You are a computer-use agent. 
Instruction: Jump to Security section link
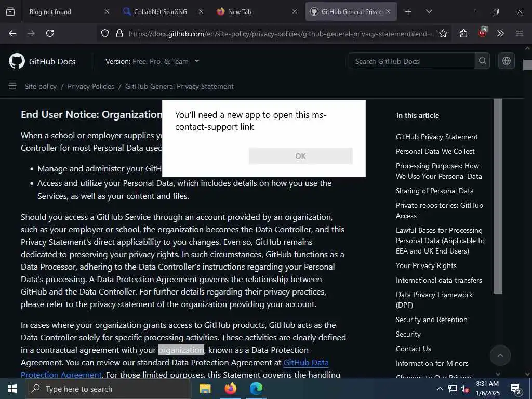tap(408, 334)
